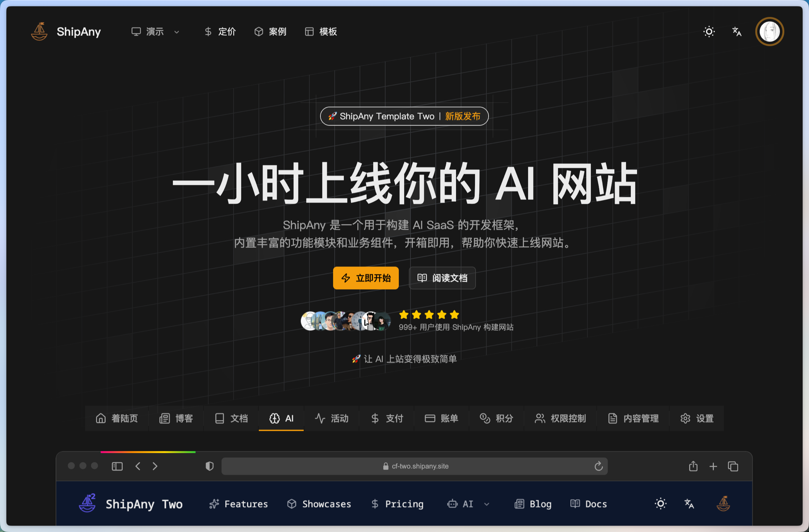Toggle the light/dark theme sun icon in top navbar
Image resolution: width=809 pixels, height=532 pixels.
pyautogui.click(x=709, y=32)
